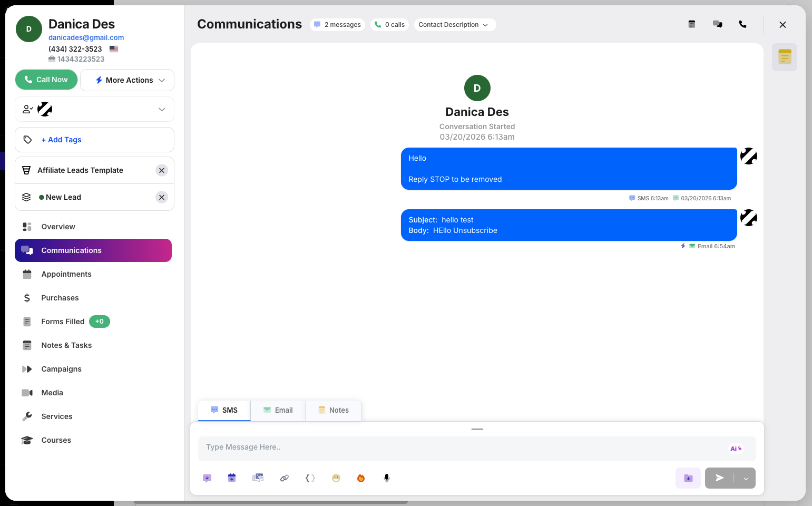Go to Campaigns section
Screen dimensions: 812x506
[x=93, y=369]
